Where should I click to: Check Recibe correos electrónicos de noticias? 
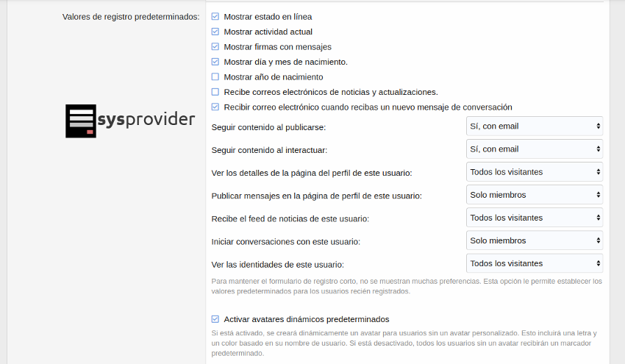[215, 92]
